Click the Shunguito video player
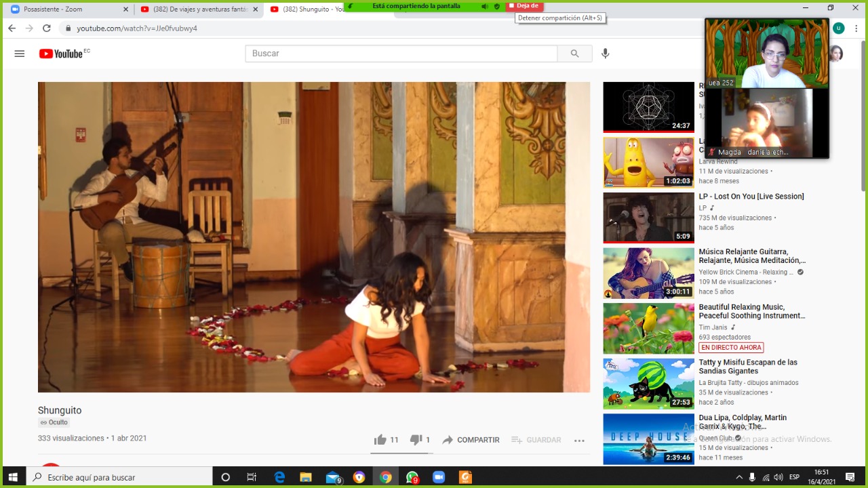 click(314, 237)
